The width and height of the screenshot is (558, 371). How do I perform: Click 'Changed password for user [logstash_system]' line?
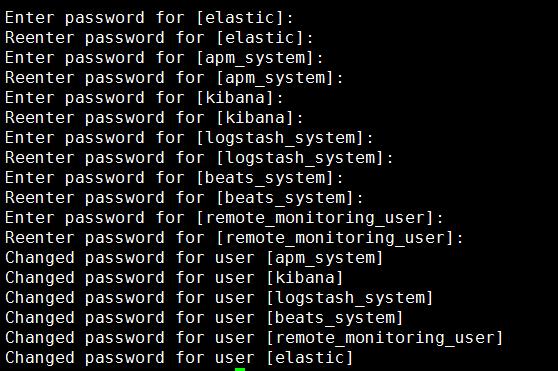219,297
